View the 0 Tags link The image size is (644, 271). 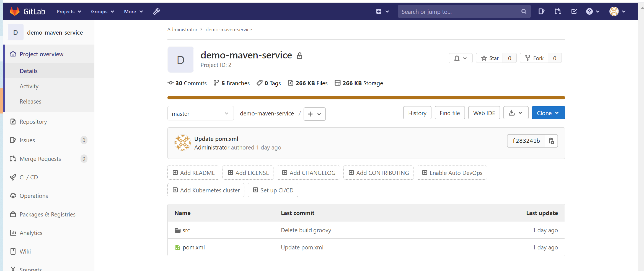(x=268, y=83)
